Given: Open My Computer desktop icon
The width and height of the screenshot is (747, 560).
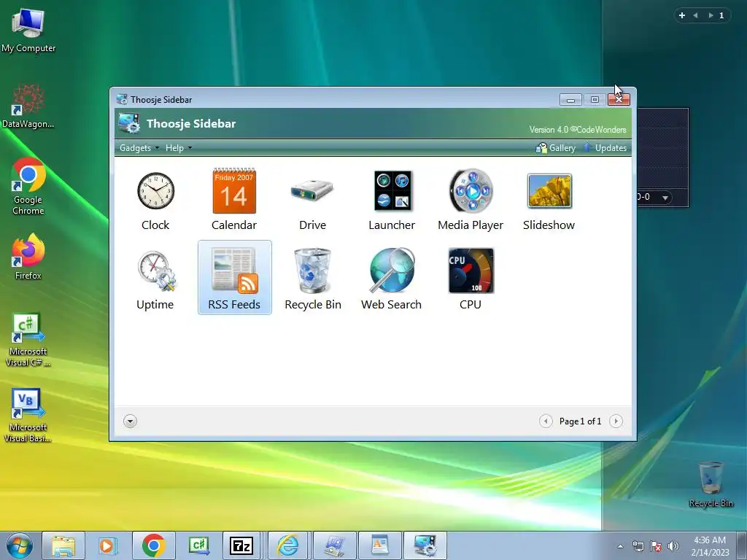Looking at the screenshot, I should click(x=28, y=31).
